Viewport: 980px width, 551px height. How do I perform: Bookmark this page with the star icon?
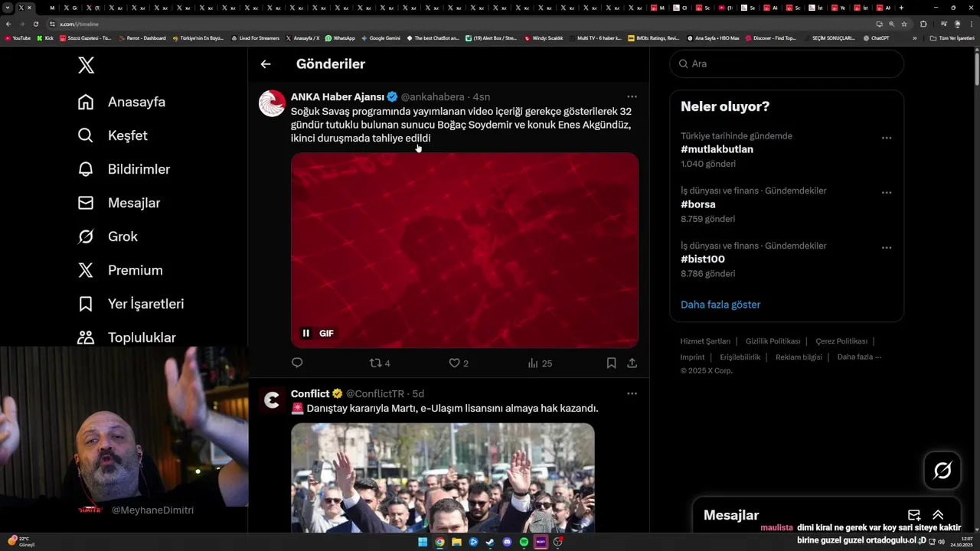click(904, 24)
